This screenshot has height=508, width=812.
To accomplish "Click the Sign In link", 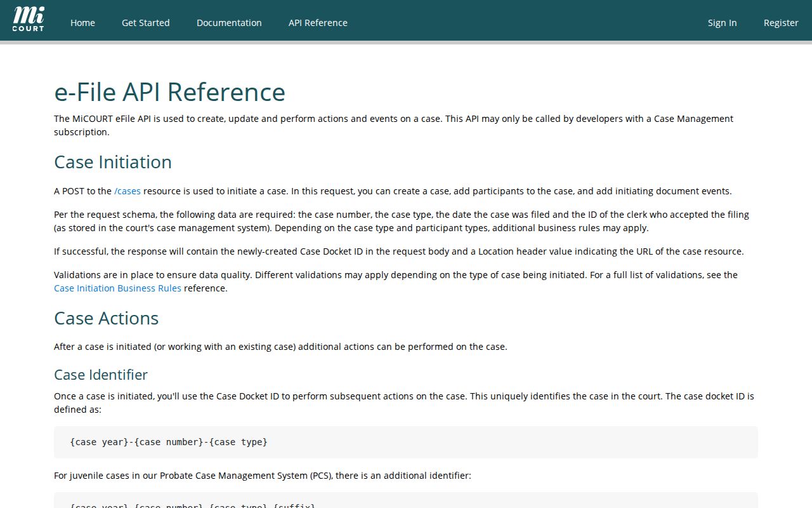I will [723, 23].
